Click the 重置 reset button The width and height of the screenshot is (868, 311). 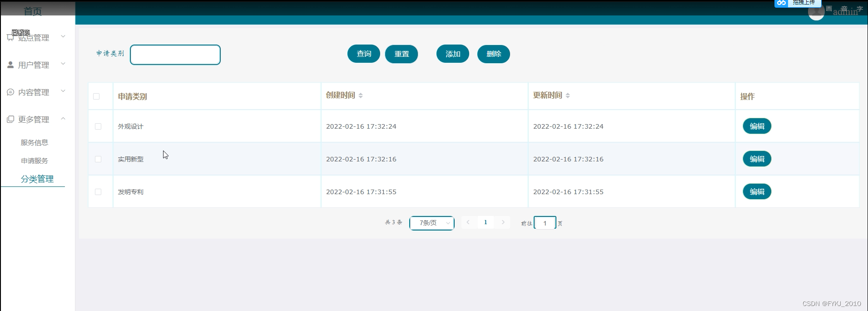click(402, 54)
